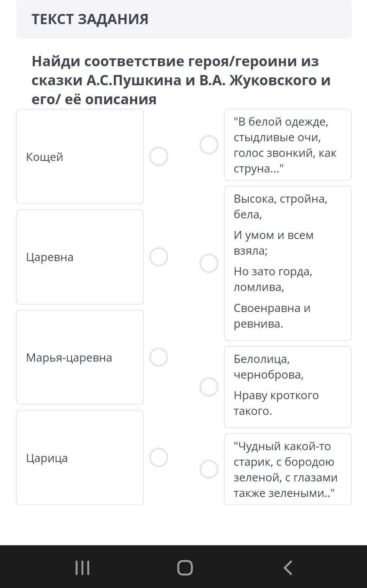Tap the "Своенравна и ревнива" description card
Viewport: 367px width, 588px height.
point(287,263)
